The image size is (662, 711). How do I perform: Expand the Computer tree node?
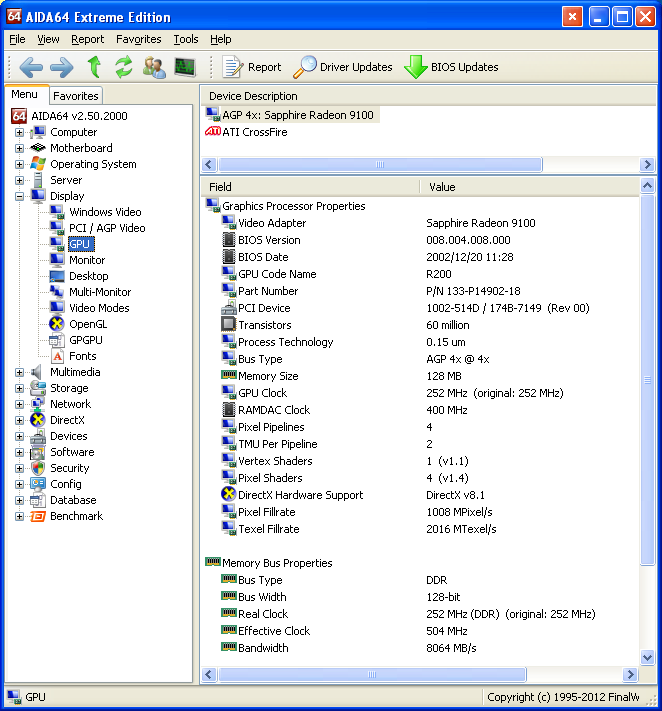[19, 132]
